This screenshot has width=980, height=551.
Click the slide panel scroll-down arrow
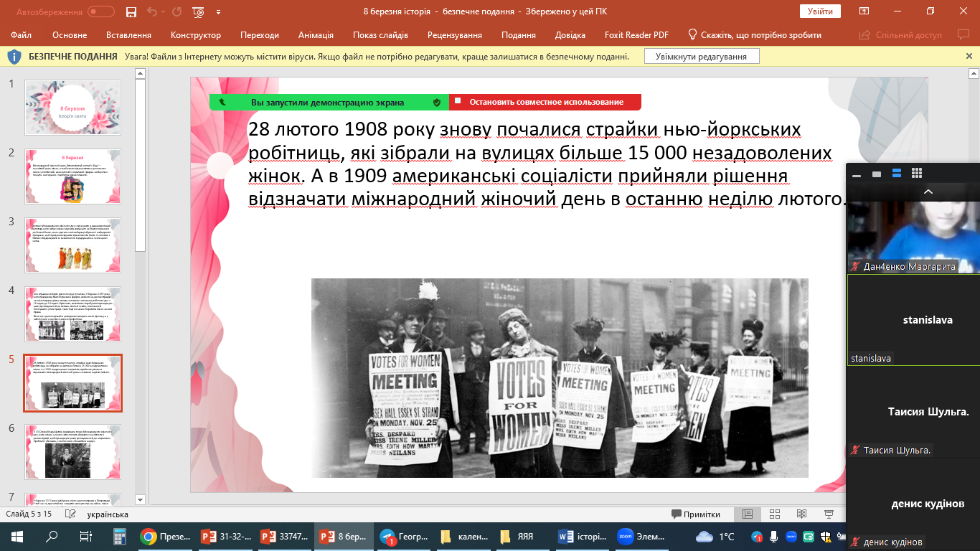[141, 500]
